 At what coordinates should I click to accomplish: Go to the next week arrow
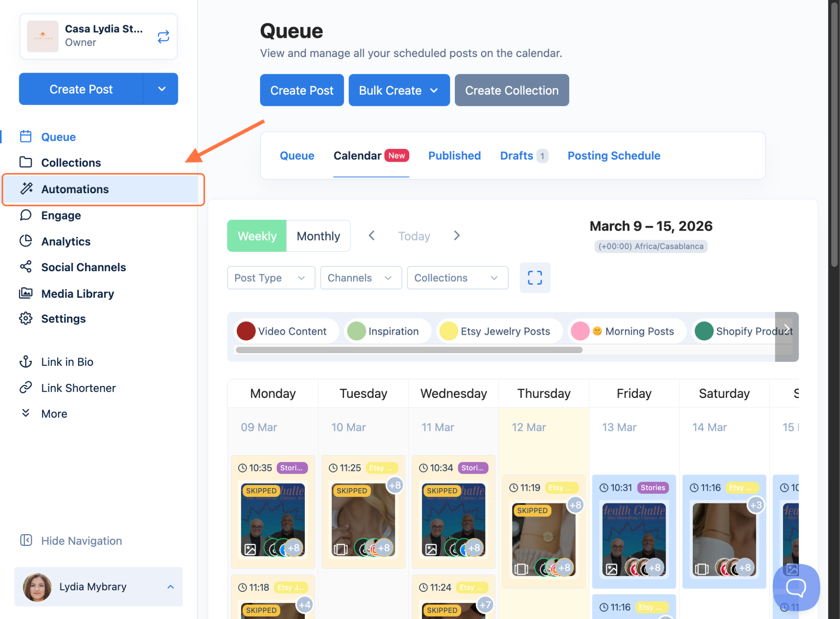click(457, 235)
